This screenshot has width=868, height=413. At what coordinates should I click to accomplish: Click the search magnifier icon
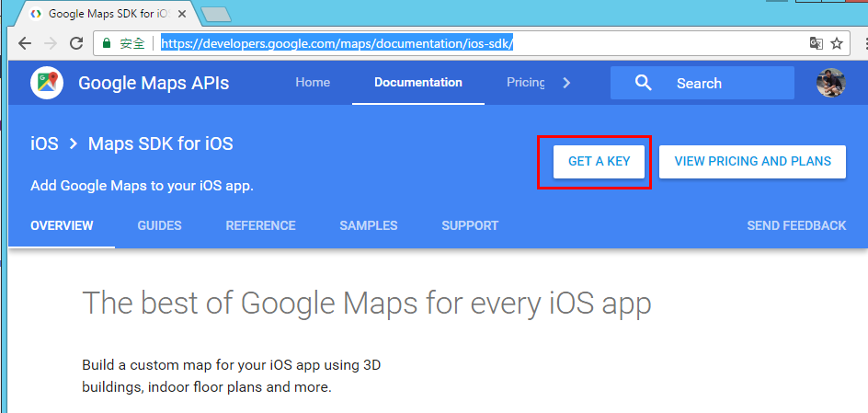click(x=643, y=83)
